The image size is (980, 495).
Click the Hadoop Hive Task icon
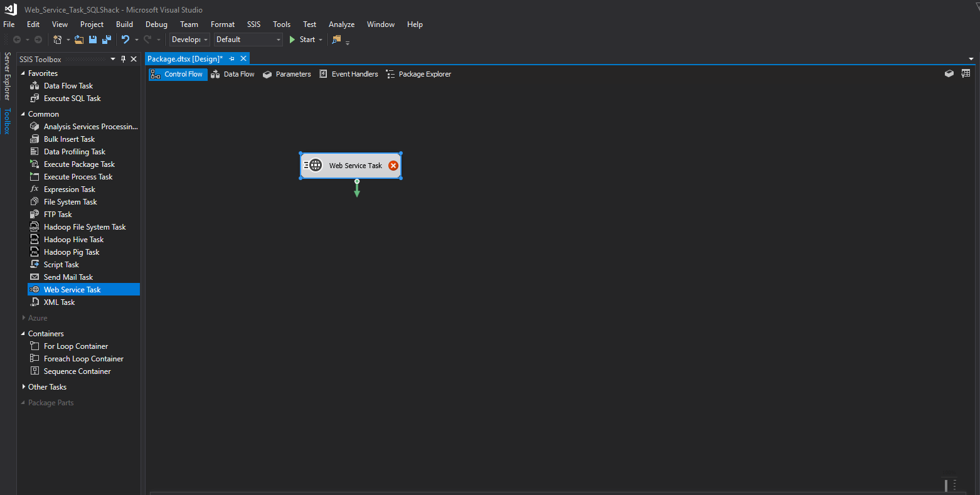pos(35,240)
